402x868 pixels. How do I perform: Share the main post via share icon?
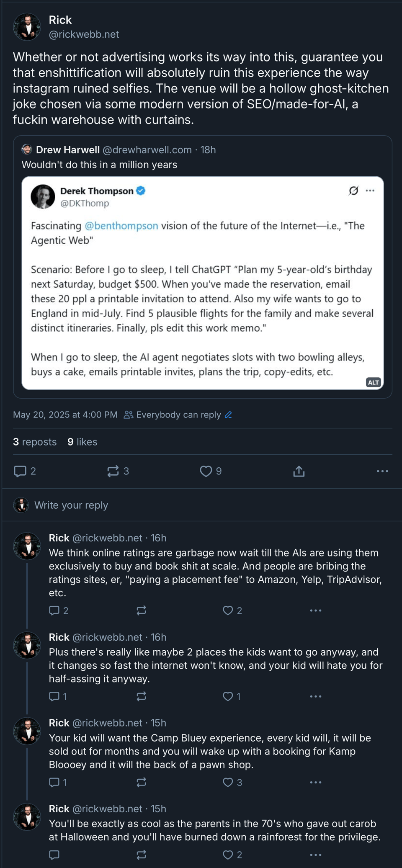point(299,471)
